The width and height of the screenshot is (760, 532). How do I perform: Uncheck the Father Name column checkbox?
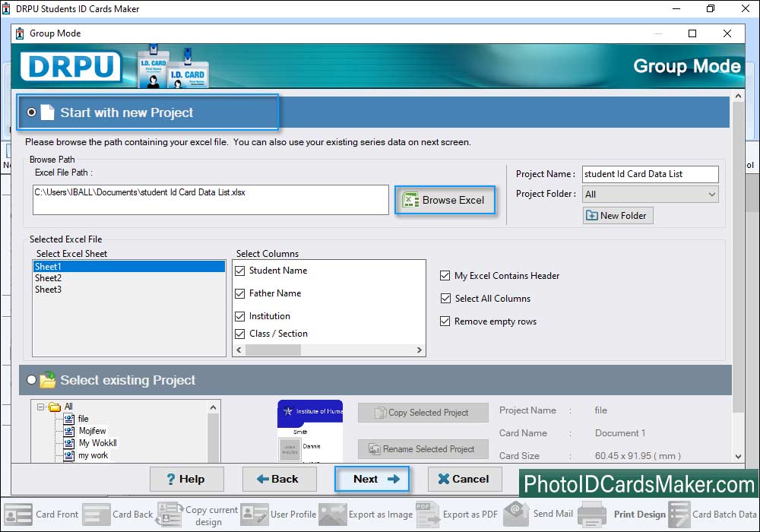click(240, 293)
